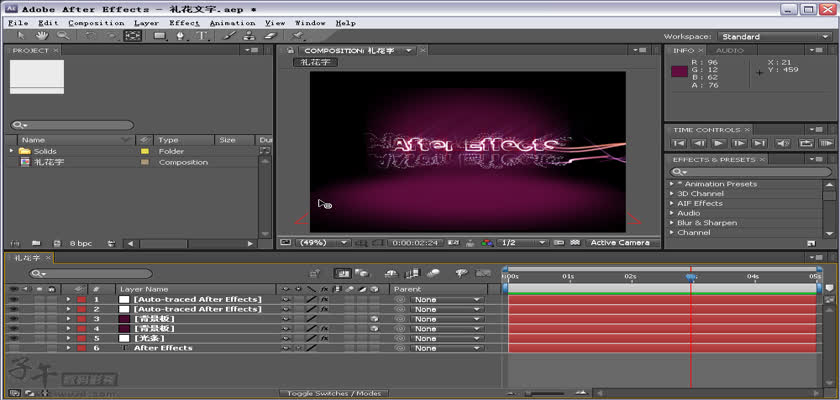This screenshot has width=840, height=400.
Task: Click layer 3 背景板 color swatch
Action: 124,319
